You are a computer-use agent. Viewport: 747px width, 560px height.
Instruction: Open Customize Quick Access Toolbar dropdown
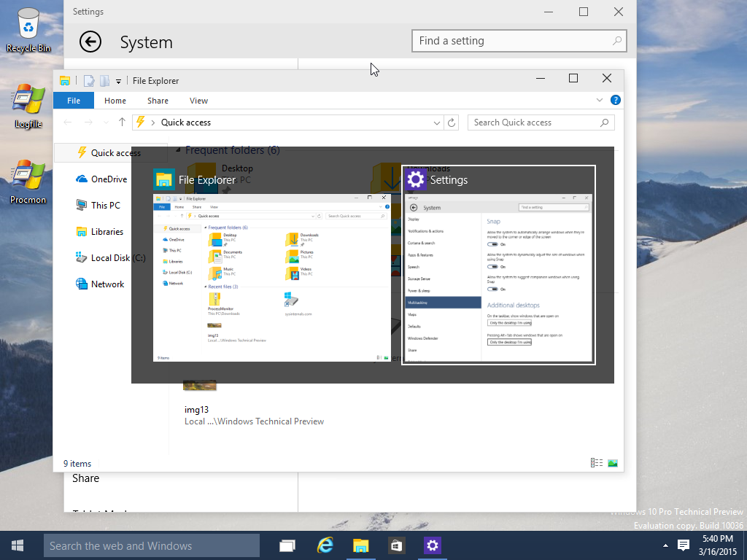pyautogui.click(x=118, y=82)
